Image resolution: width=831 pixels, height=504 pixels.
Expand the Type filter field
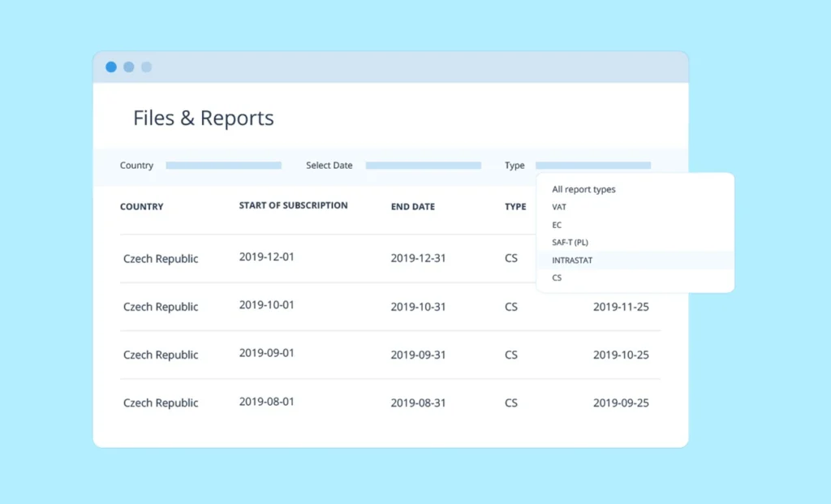tap(592, 166)
